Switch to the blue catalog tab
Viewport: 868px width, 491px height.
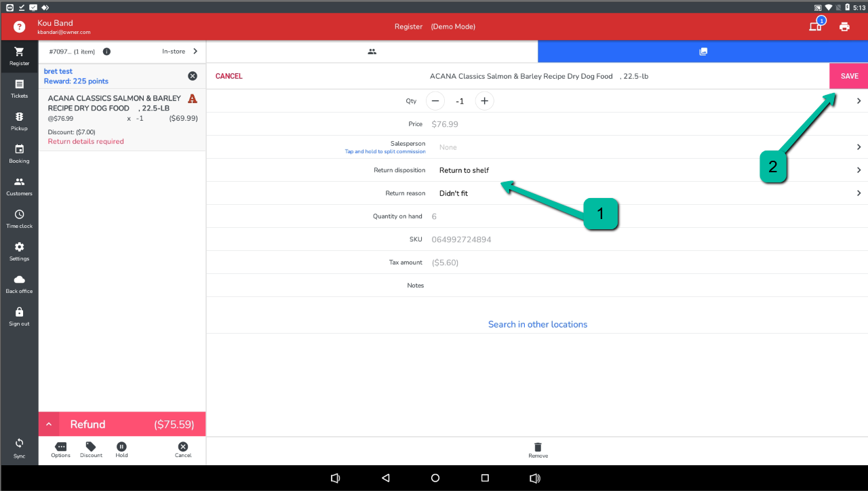703,52
